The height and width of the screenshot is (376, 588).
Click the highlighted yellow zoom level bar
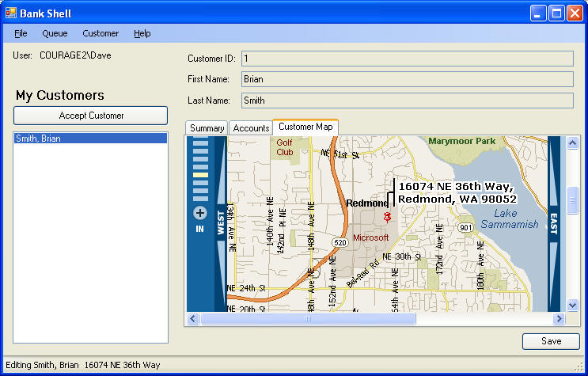(x=201, y=175)
